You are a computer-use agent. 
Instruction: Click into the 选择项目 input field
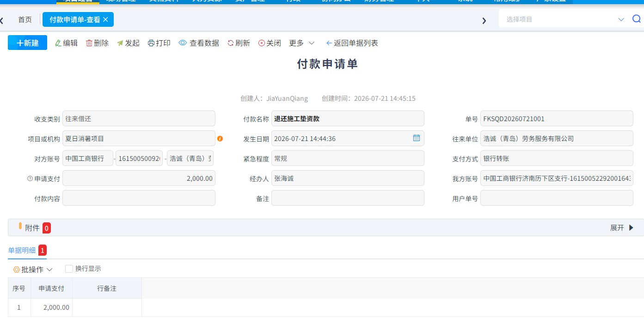coord(559,19)
